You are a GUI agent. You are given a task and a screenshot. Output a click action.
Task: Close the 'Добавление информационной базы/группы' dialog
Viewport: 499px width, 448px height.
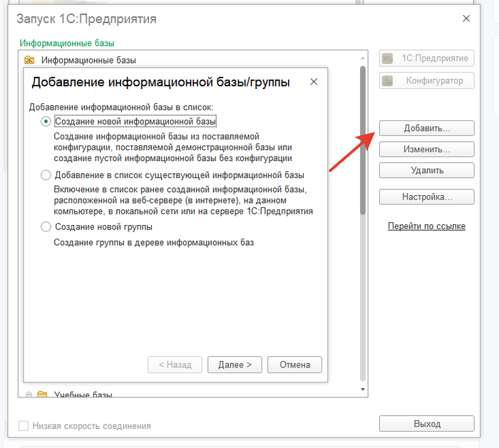pos(314,82)
